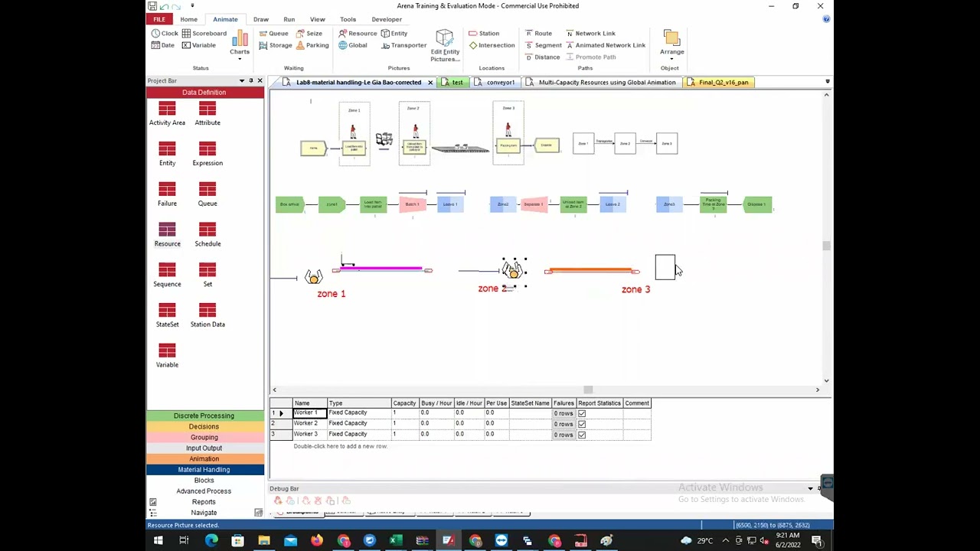This screenshot has width=980, height=551.
Task: Open the Debug Bar options dropdown
Action: (810, 488)
